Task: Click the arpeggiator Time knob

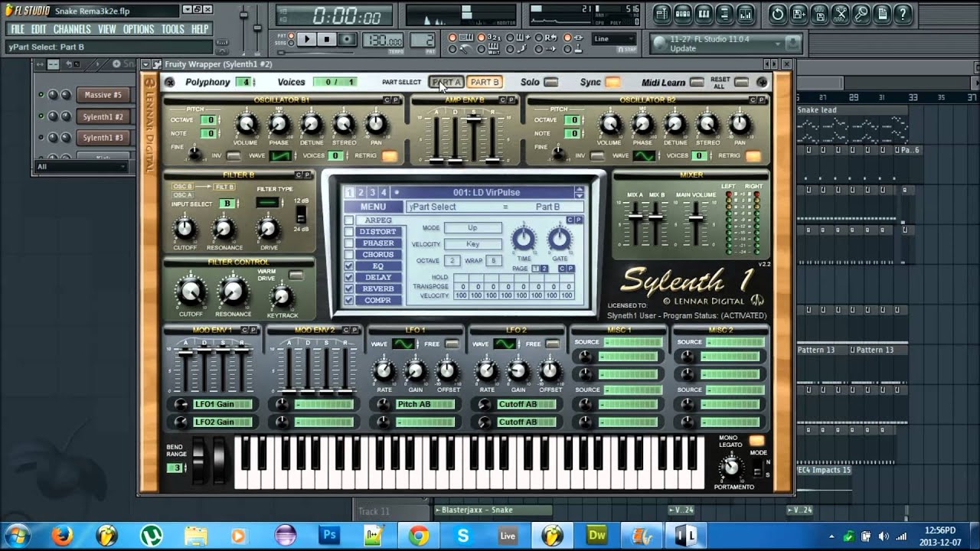Action: (x=523, y=240)
